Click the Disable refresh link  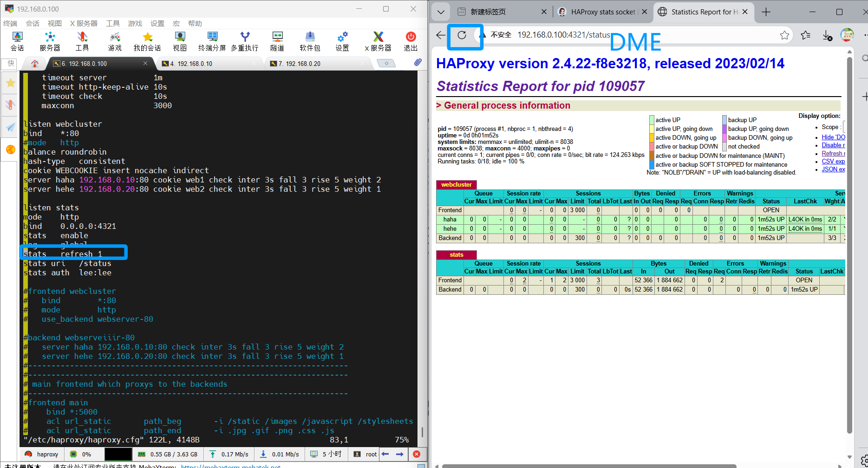pos(833,145)
